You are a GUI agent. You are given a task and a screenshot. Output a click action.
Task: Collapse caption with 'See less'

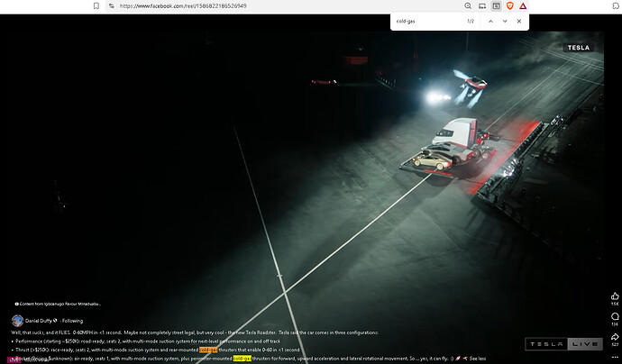(x=477, y=359)
